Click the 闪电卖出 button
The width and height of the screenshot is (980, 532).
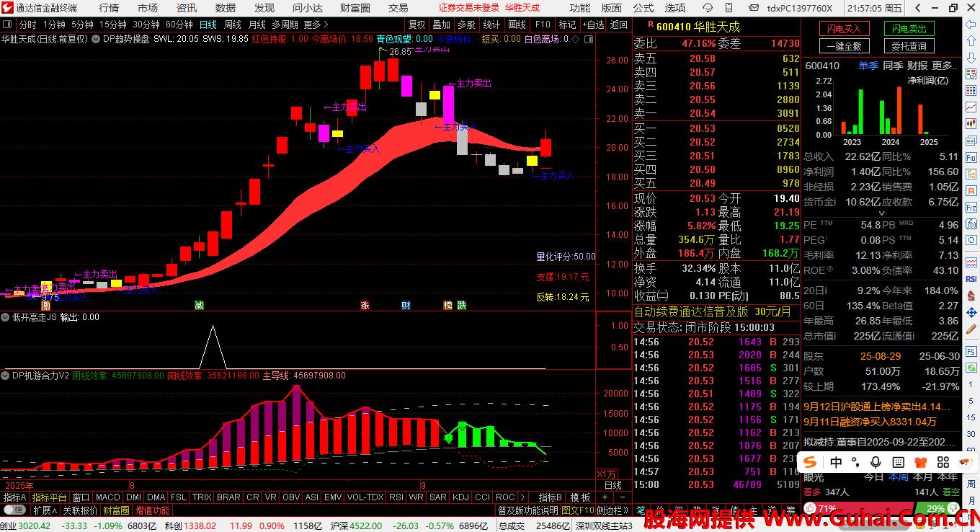click(909, 29)
